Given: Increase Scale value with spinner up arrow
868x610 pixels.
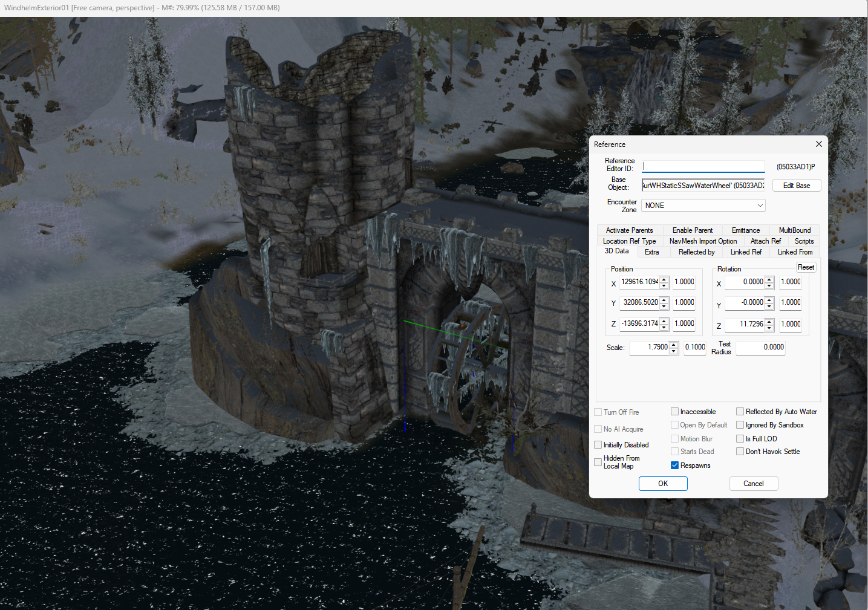Looking at the screenshot, I should coord(674,344).
